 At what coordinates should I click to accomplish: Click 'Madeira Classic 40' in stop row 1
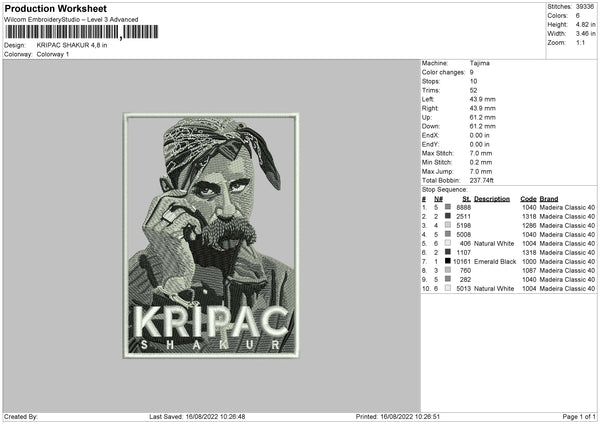[x=567, y=207]
